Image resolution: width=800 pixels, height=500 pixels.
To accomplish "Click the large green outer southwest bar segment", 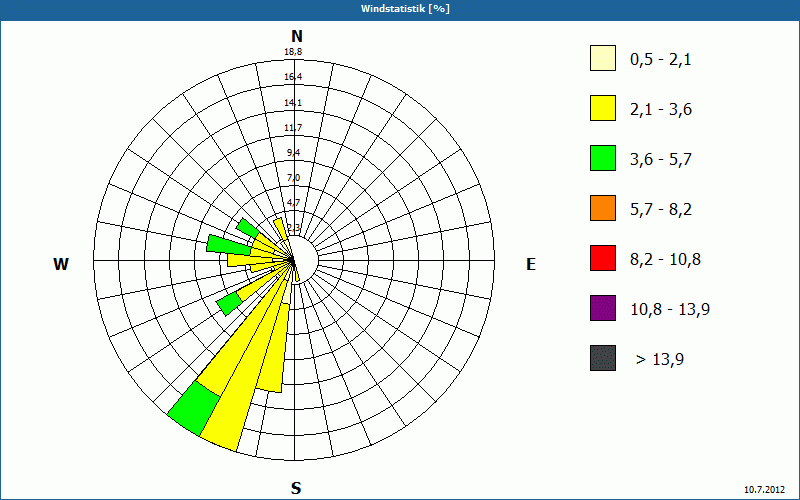I will point(195,409).
